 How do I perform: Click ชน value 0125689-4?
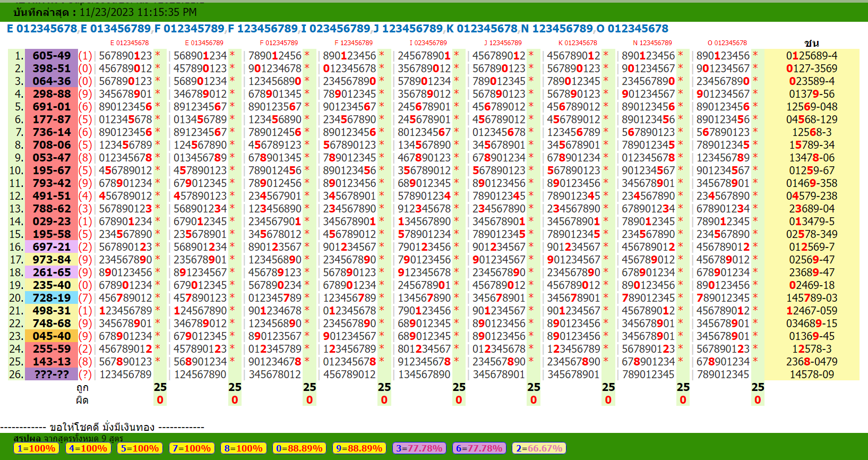tap(812, 56)
